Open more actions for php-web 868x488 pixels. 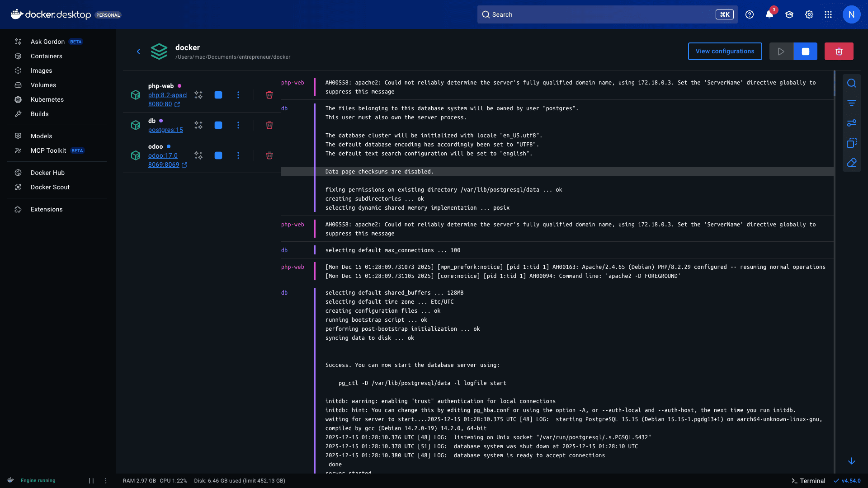238,95
